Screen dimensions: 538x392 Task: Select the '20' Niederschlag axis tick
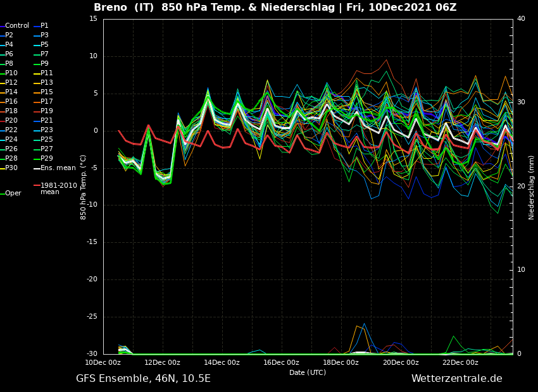[x=521, y=186]
